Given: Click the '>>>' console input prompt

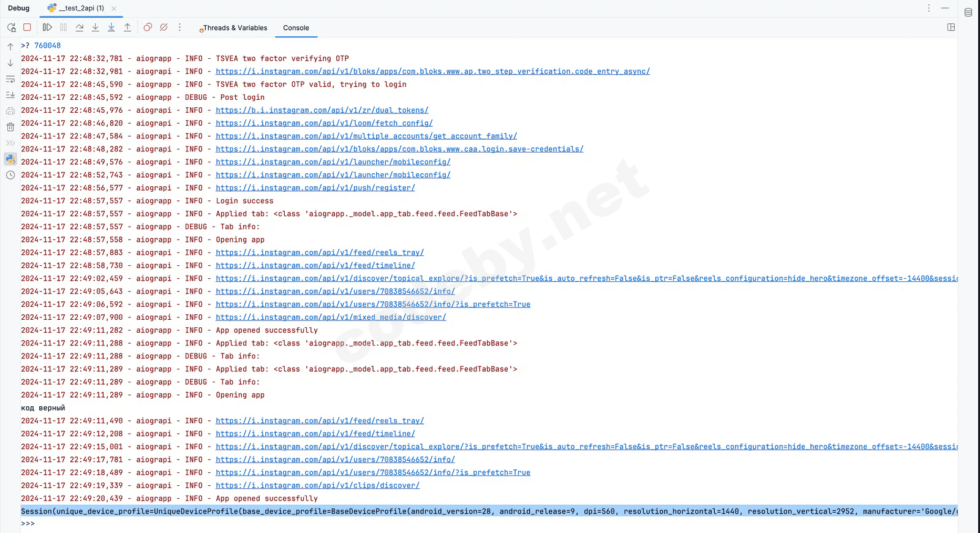Looking at the screenshot, I should [x=28, y=524].
